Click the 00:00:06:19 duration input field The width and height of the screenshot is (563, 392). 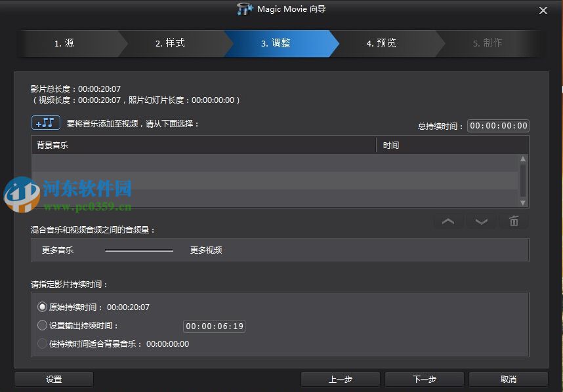click(x=214, y=325)
